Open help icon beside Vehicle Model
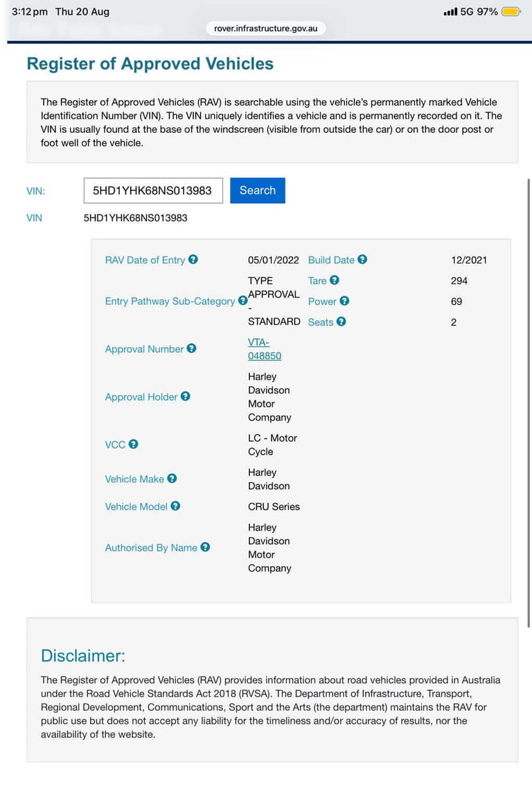Screen dimensions: 532x810 click(176, 506)
